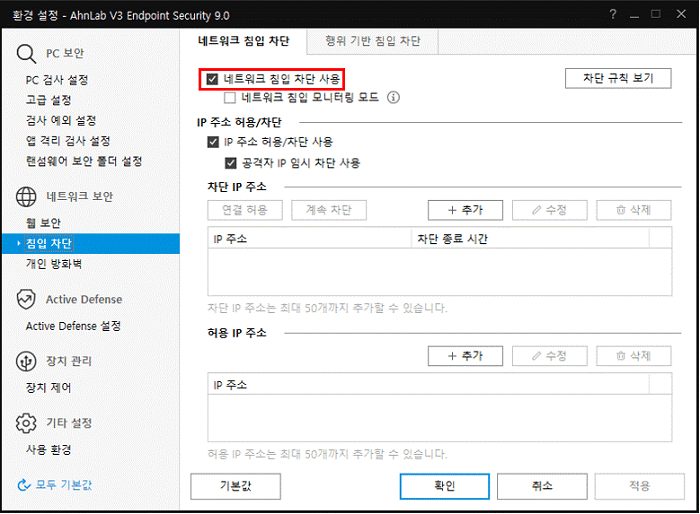Screen dimensions: 700x514
Task: Click the info icon beside 모니터링 모드
Action: (393, 97)
